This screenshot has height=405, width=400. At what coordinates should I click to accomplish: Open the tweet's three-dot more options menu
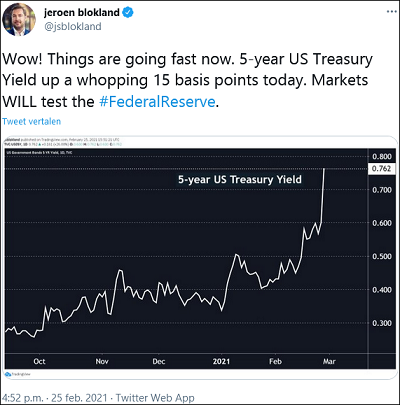pyautogui.click(x=392, y=12)
